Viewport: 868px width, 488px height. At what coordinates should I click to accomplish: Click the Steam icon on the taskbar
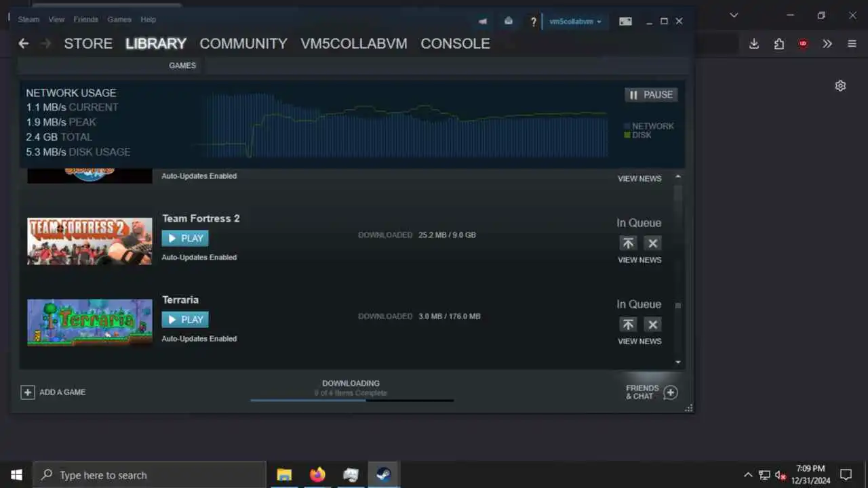384,475
